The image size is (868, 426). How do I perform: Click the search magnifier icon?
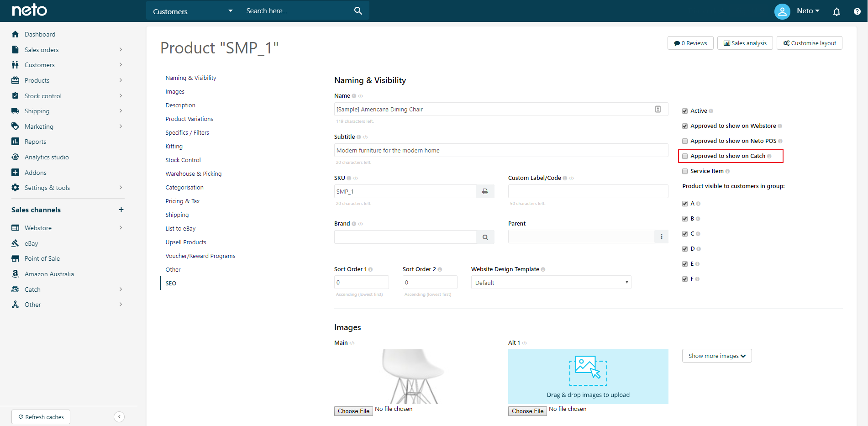pos(358,11)
